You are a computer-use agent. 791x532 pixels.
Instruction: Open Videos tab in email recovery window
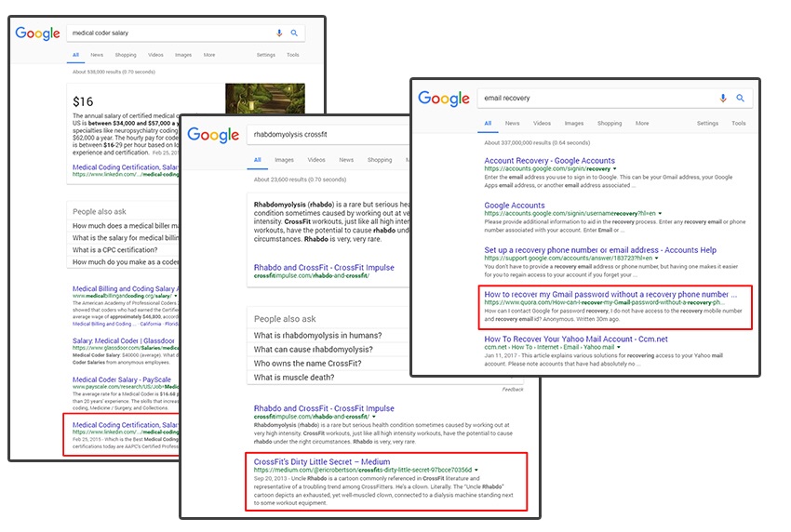tap(542, 123)
